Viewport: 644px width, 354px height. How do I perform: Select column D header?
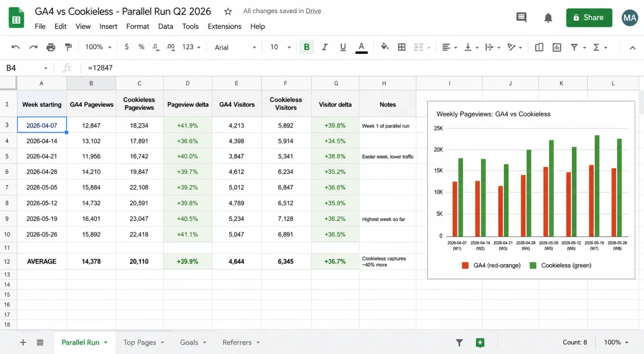(188, 83)
